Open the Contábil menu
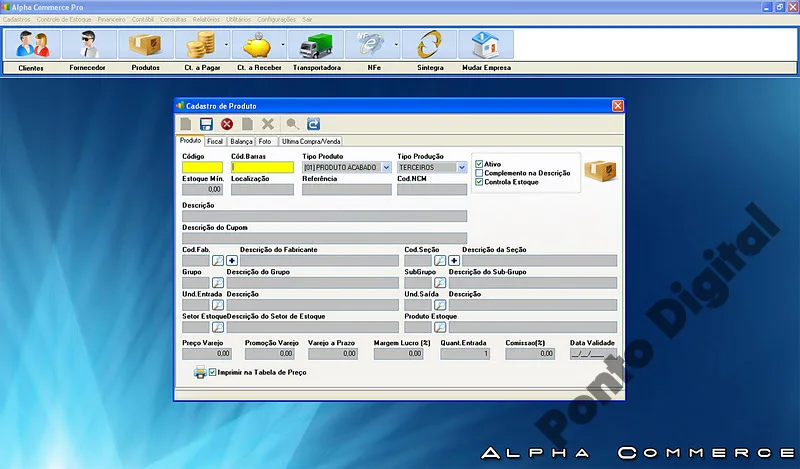The width and height of the screenshot is (800, 469). point(143,19)
